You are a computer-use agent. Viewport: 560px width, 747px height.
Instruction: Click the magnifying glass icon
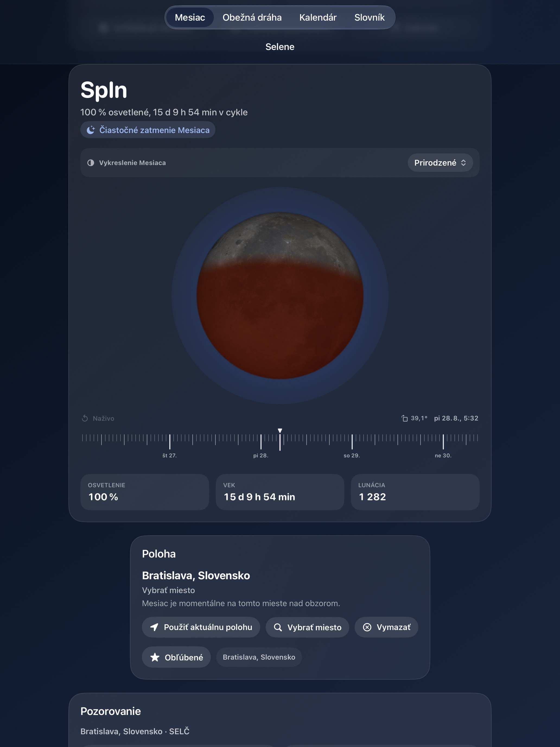pos(278,627)
